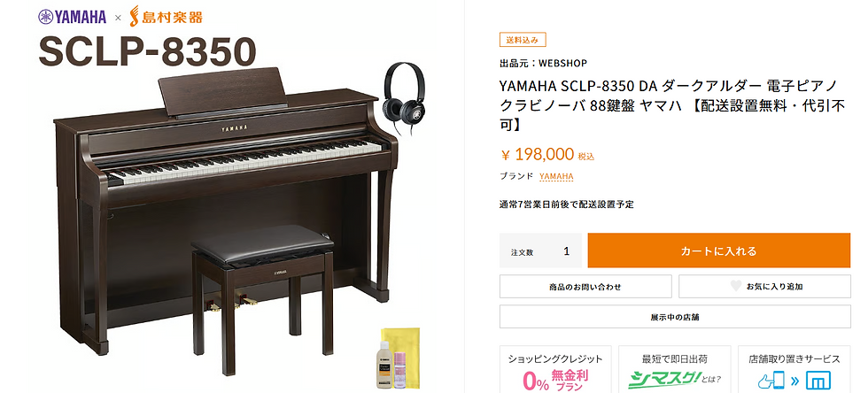The image size is (868, 393).
Task: Click the store pickup phone icon
Action: [x=770, y=381]
